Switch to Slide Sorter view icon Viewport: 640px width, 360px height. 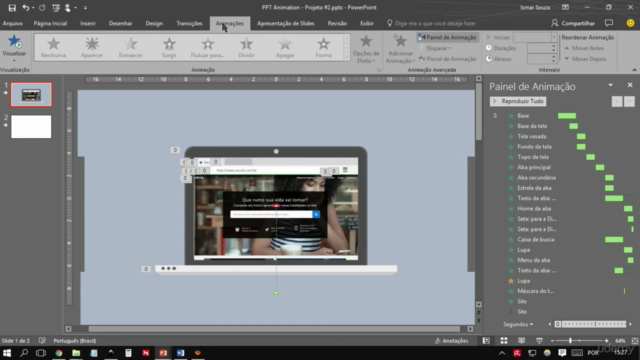click(504, 340)
